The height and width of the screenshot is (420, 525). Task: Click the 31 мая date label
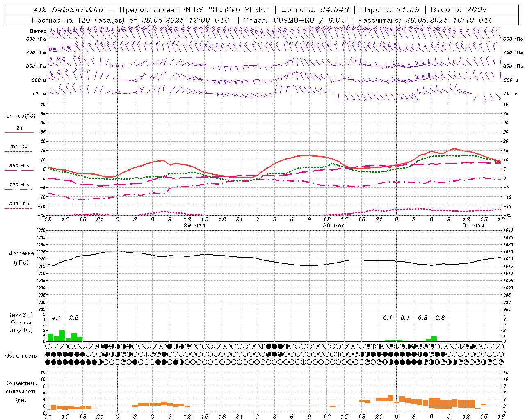point(473,226)
